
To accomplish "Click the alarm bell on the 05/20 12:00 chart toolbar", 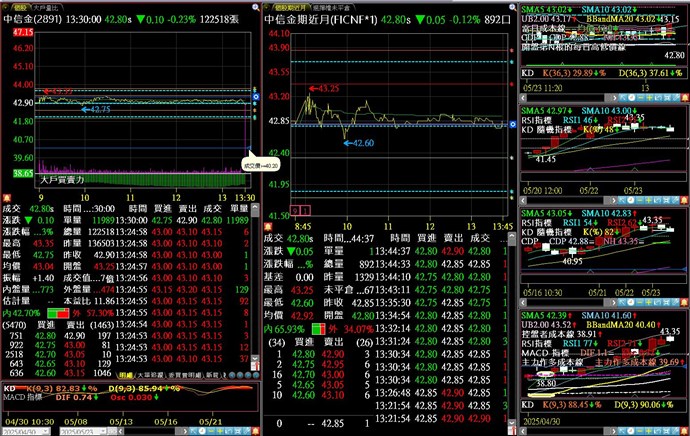I will (x=685, y=200).
